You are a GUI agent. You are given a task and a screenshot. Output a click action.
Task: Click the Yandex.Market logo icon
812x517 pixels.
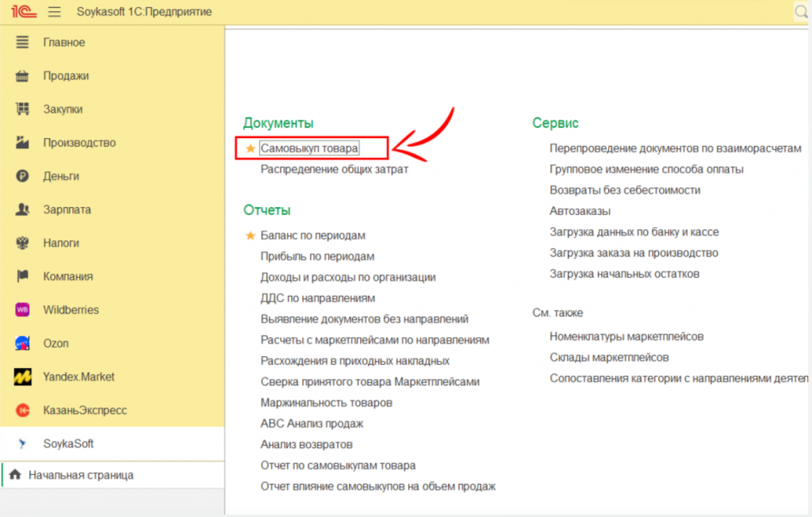click(x=23, y=377)
